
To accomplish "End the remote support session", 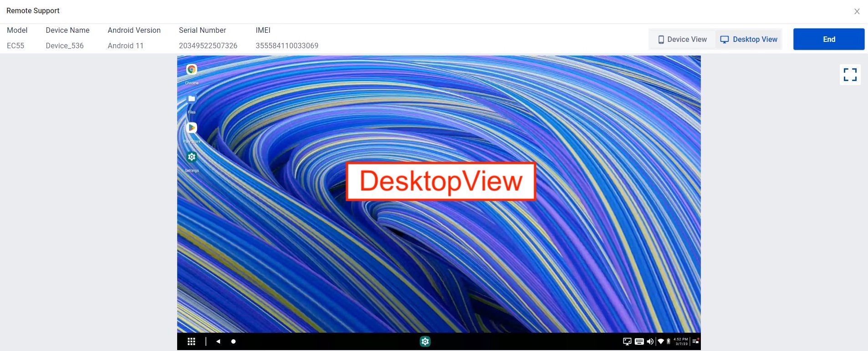I will [828, 40].
